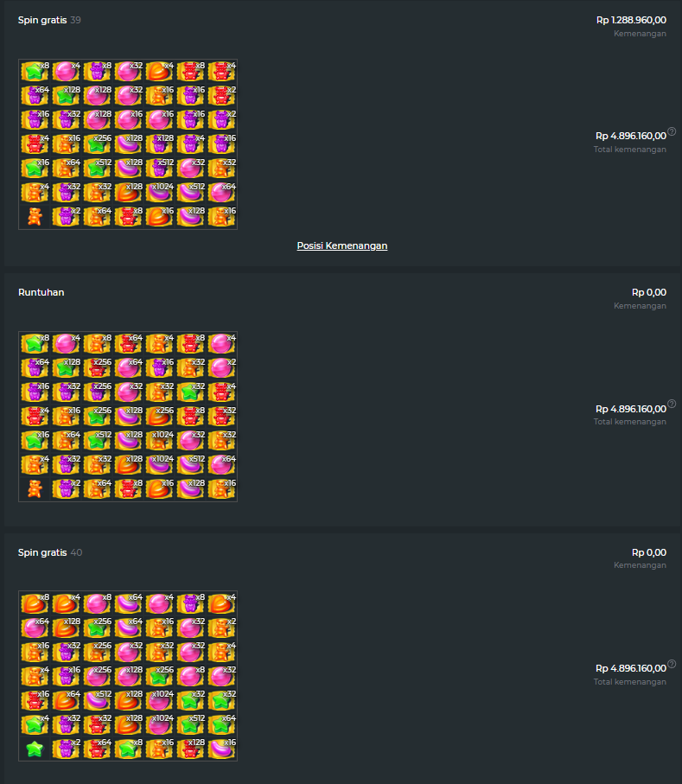Image resolution: width=682 pixels, height=784 pixels.
Task: Select orange bear x256 in Spin gratis 40 grid
Action: (97, 652)
